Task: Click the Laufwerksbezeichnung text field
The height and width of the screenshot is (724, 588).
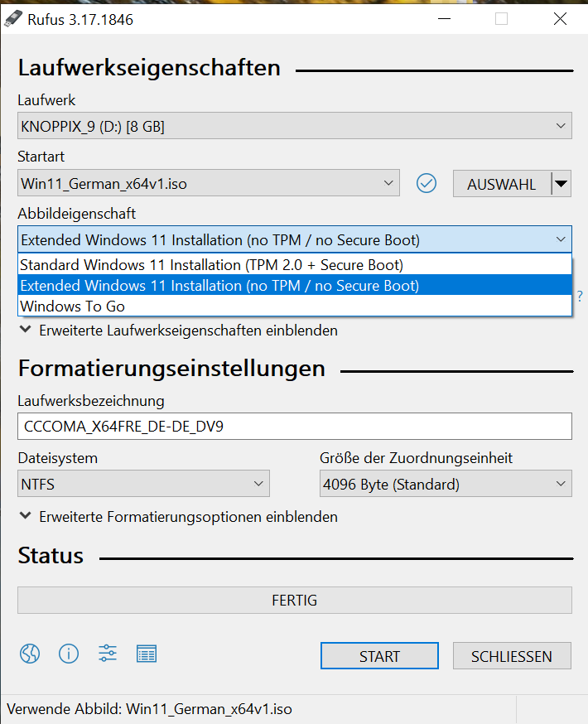Action: [x=295, y=426]
